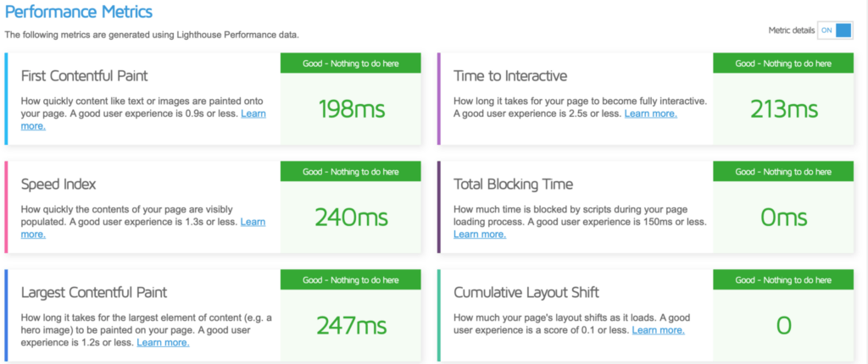Click the 240ms Speed Index value

click(351, 218)
